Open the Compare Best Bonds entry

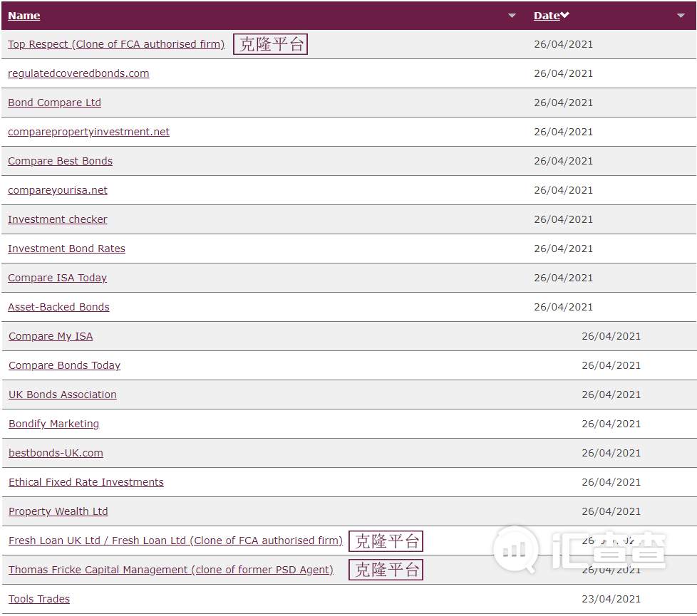click(61, 161)
